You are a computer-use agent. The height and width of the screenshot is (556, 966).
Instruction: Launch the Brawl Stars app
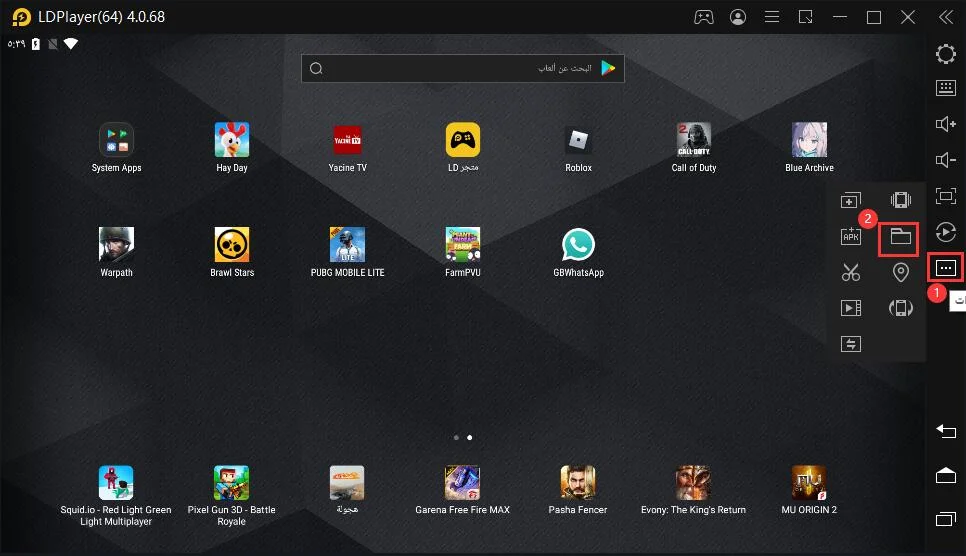point(232,252)
